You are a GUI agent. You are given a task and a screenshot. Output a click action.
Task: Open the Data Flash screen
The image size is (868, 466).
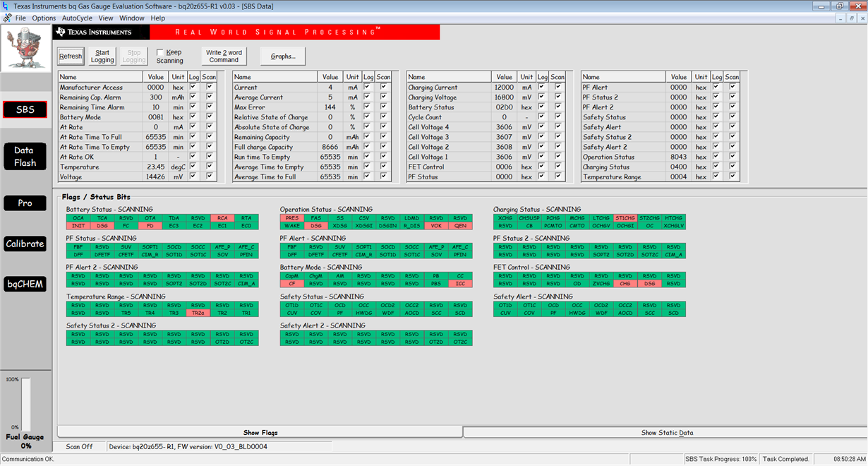point(25,156)
